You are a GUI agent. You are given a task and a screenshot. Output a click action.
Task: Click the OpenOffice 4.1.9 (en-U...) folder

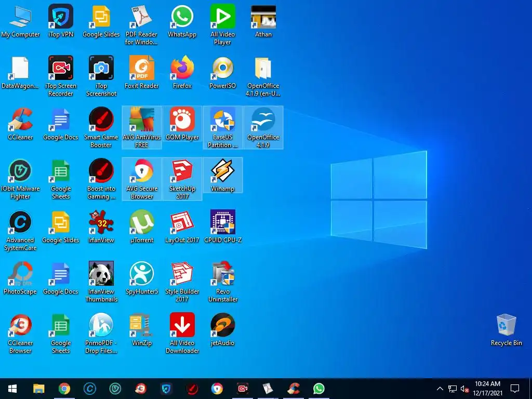tap(263, 77)
